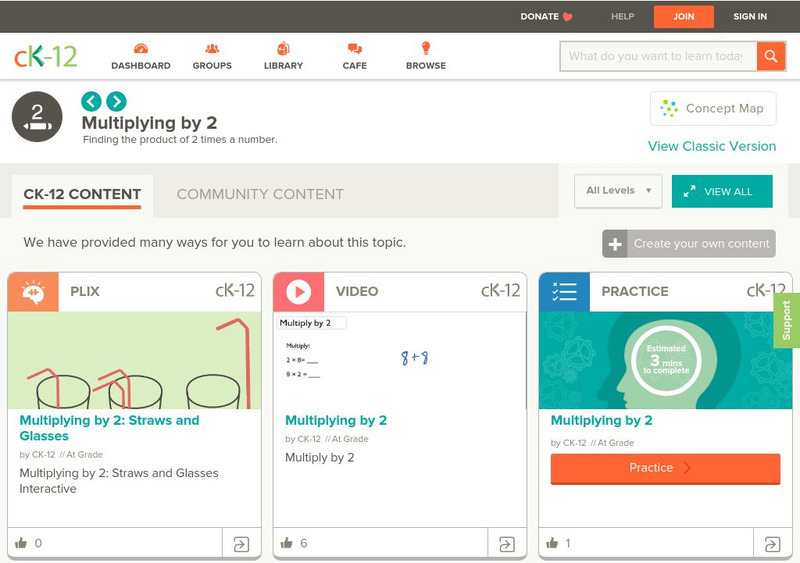Click the PLIX brain icon

point(33,292)
